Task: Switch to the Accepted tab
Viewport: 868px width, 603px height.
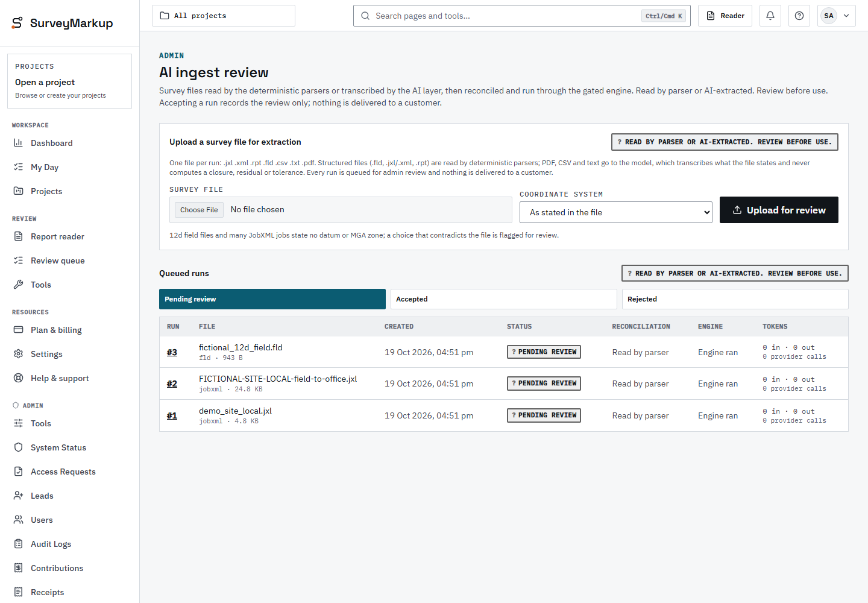Action: point(504,299)
